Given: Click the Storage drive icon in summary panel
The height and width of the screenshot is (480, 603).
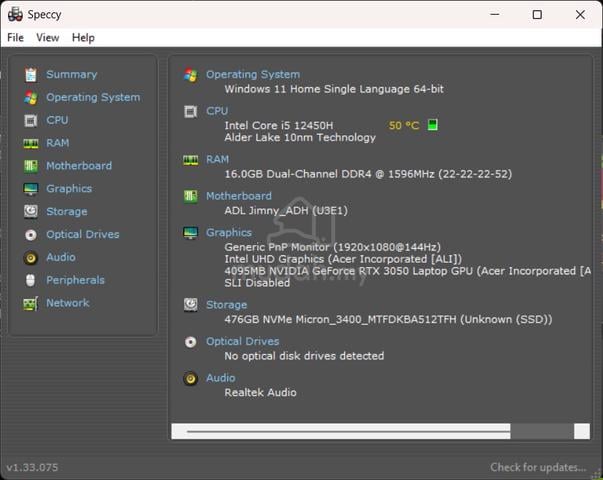Looking at the screenshot, I should coord(190,305).
